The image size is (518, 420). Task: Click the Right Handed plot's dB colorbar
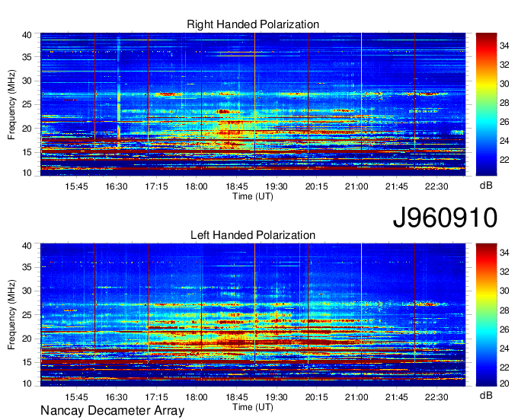point(486,104)
